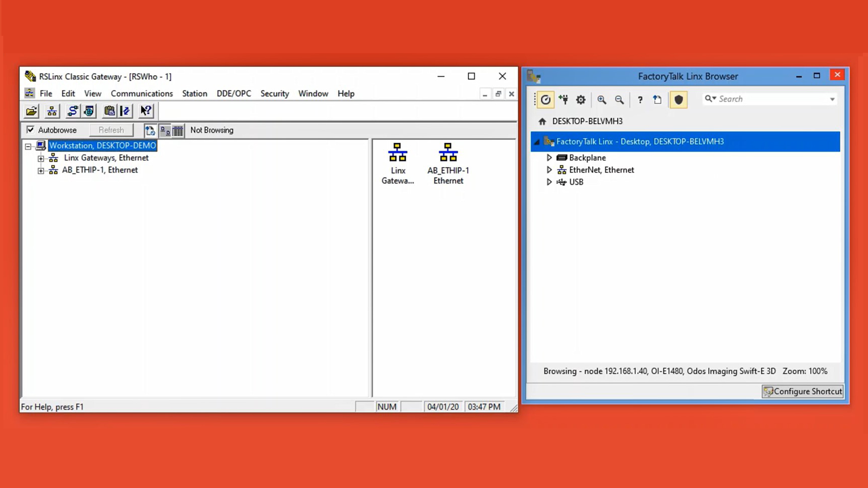Click the add driver plug icon
868x488 pixels.
click(x=563, y=99)
